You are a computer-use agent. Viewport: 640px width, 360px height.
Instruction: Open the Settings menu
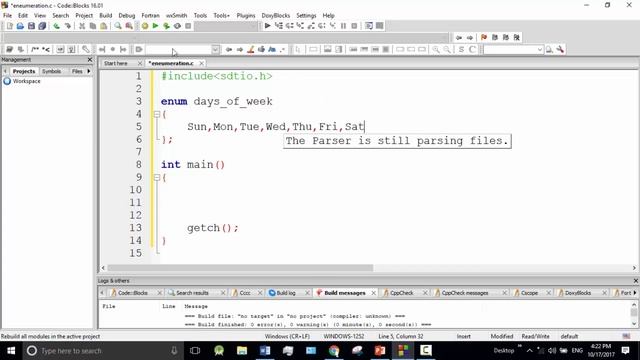pyautogui.click(x=306, y=15)
